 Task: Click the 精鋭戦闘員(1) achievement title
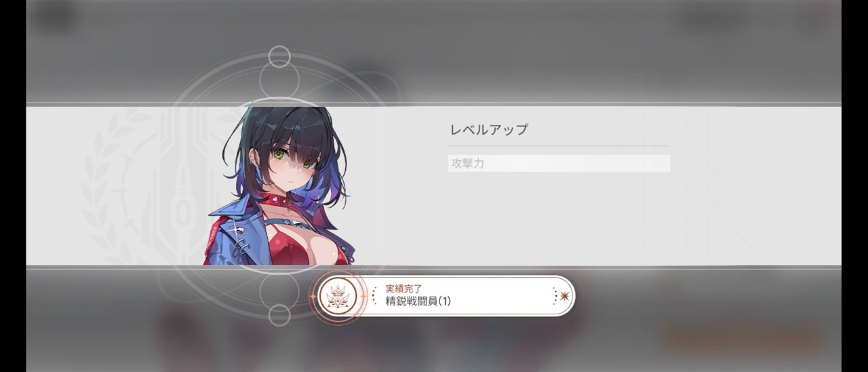418,301
